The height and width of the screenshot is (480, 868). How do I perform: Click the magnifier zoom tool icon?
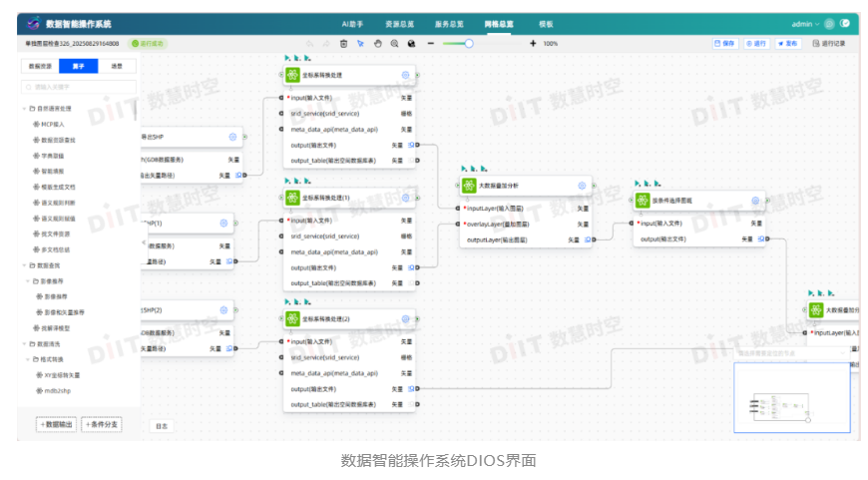pos(394,44)
